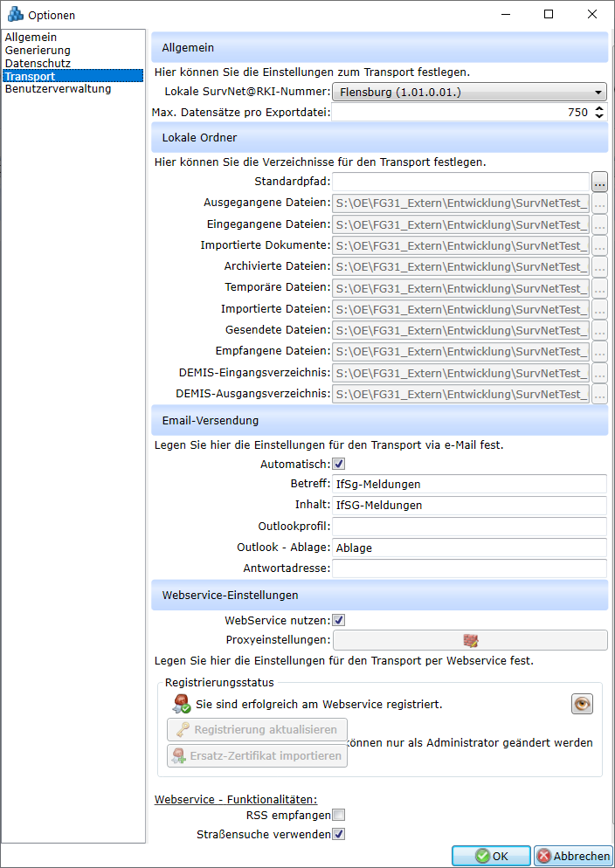615x868 pixels.
Task: Uncheck Straßensuche verwenden
Action: (x=339, y=834)
